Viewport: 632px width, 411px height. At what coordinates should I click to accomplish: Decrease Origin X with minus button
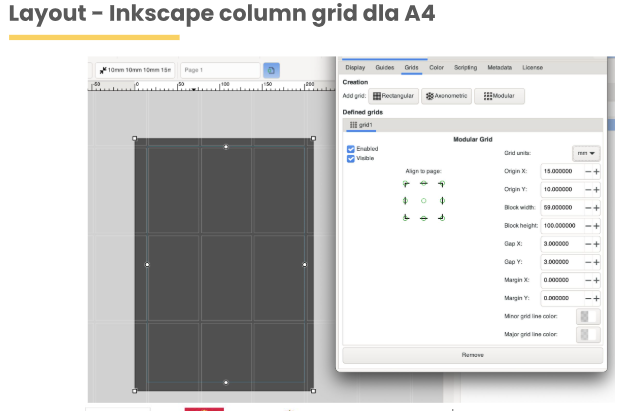click(x=588, y=172)
